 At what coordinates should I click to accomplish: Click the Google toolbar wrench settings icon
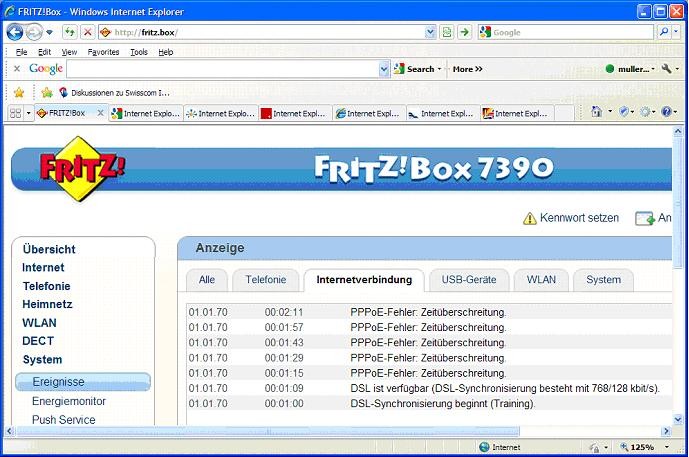pos(667,69)
